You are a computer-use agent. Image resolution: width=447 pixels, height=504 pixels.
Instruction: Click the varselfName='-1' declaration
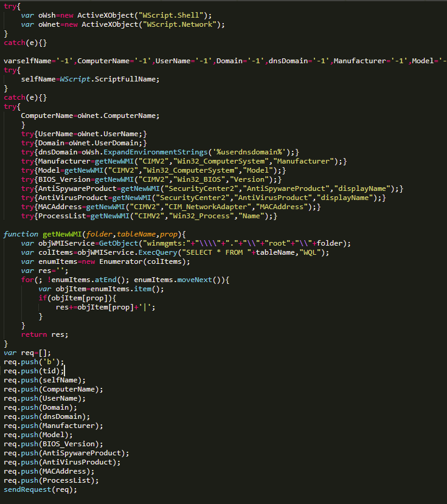[38, 61]
